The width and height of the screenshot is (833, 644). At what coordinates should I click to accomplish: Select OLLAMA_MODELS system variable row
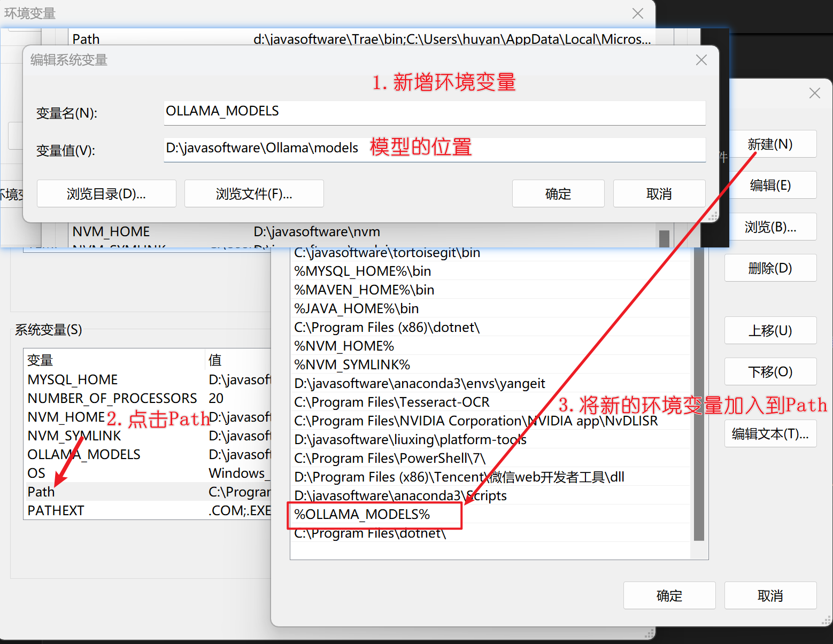(x=148, y=454)
